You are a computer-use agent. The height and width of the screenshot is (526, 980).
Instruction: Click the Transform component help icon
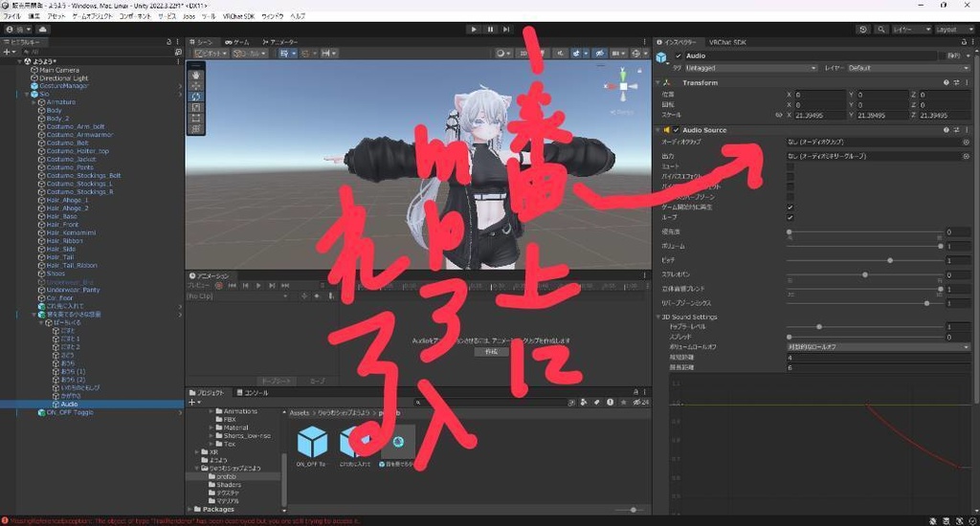tap(947, 82)
